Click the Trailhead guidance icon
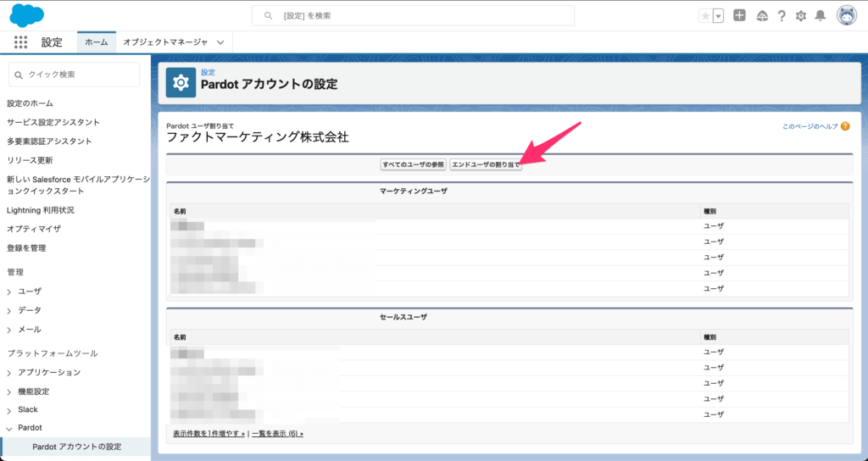The height and width of the screenshot is (461, 868). (762, 15)
